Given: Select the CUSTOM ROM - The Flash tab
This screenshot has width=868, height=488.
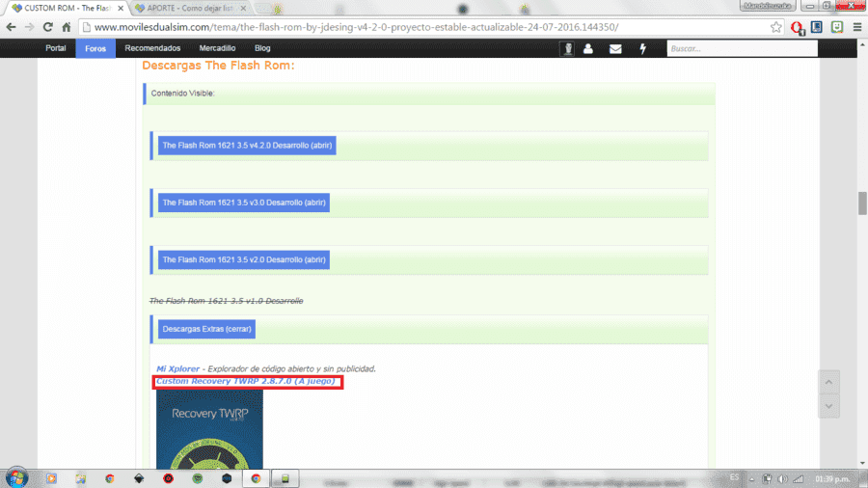Looking at the screenshot, I should [x=67, y=9].
